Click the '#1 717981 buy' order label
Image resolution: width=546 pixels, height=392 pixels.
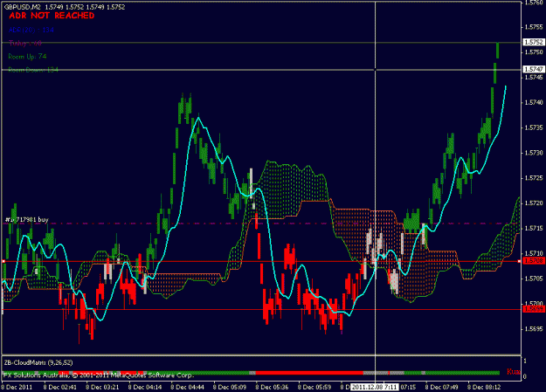click(x=27, y=220)
